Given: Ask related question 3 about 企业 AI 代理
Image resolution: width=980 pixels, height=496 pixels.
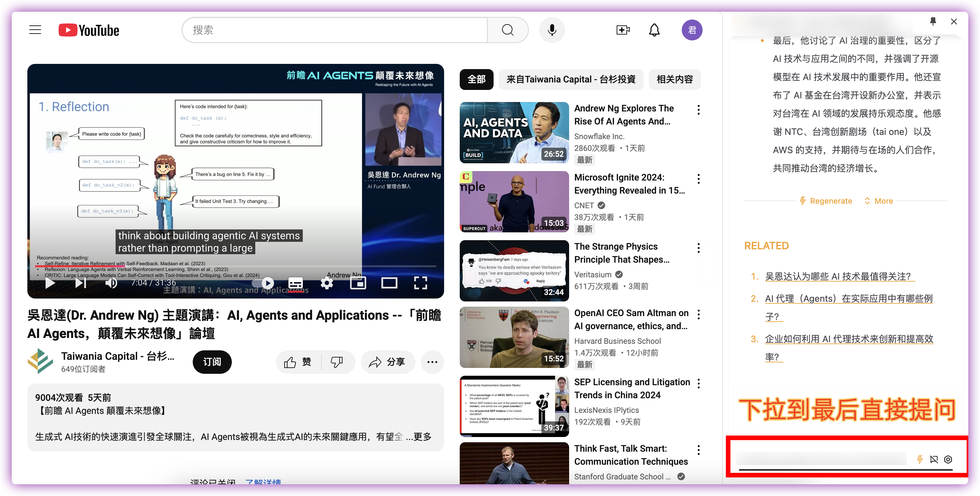Looking at the screenshot, I should [x=849, y=348].
